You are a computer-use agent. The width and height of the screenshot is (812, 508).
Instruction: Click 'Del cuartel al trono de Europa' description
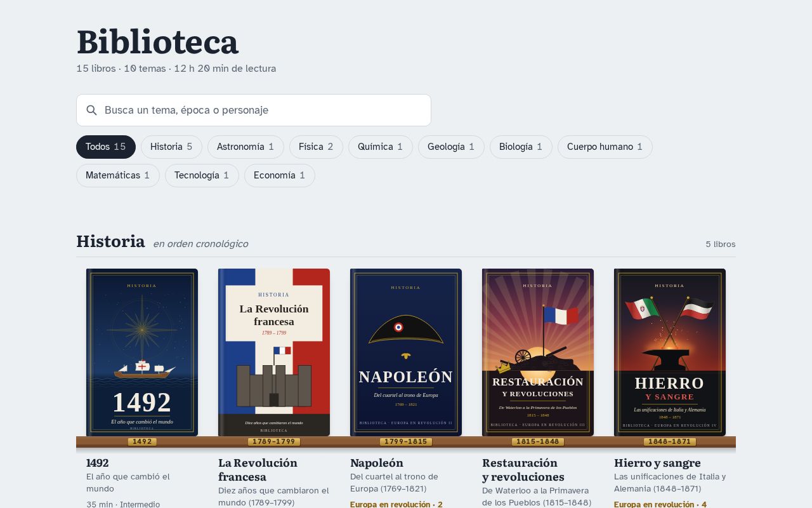tap(394, 483)
